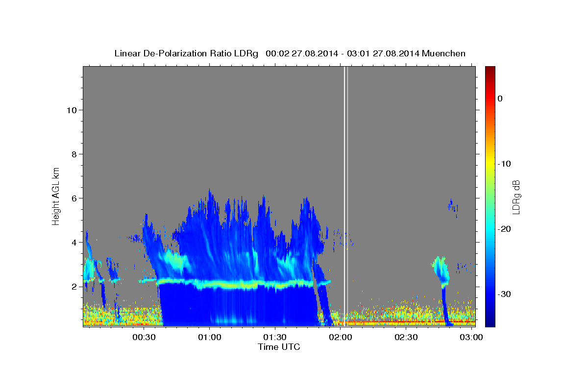Click the white vertical data gap lines after 02:00
The height and width of the screenshot is (392, 588).
[x=346, y=196]
